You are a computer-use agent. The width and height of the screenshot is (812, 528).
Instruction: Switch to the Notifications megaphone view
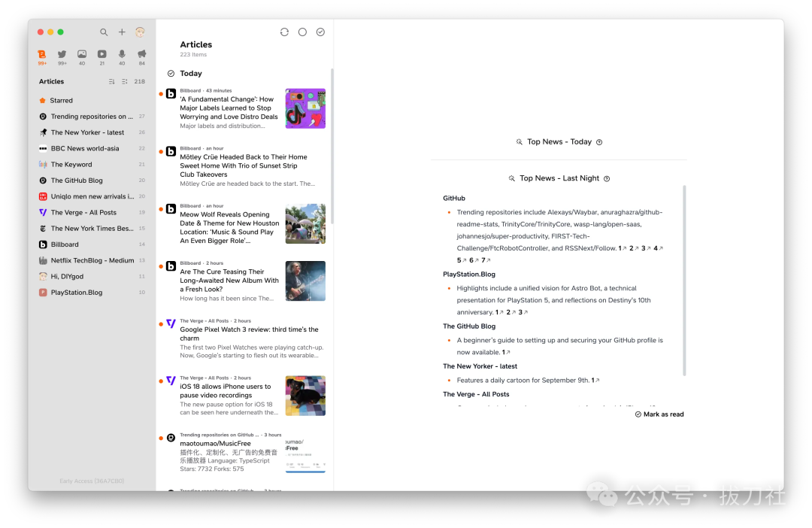(x=142, y=57)
